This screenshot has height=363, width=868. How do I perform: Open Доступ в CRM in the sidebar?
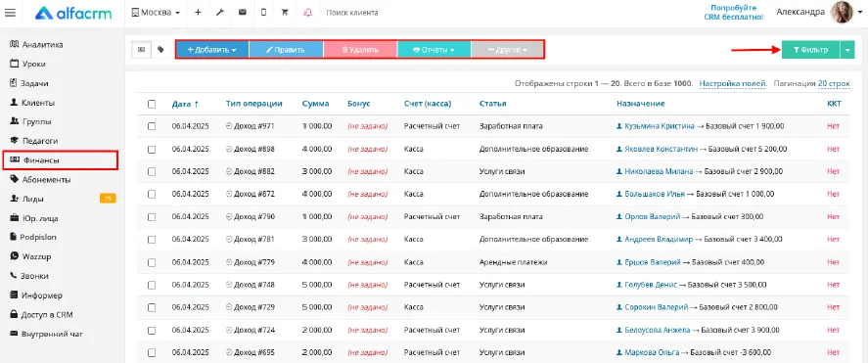42,315
